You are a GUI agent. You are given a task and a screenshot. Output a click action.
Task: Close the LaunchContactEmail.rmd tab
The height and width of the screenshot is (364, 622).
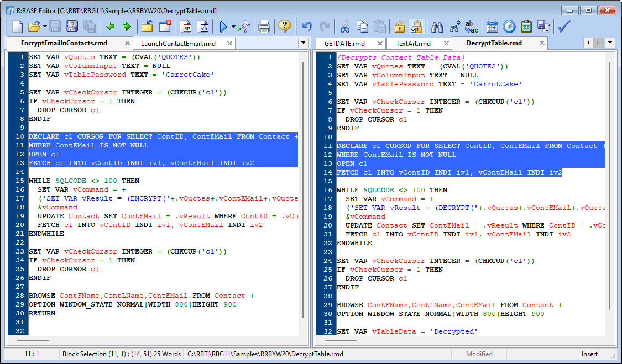pyautogui.click(x=229, y=43)
